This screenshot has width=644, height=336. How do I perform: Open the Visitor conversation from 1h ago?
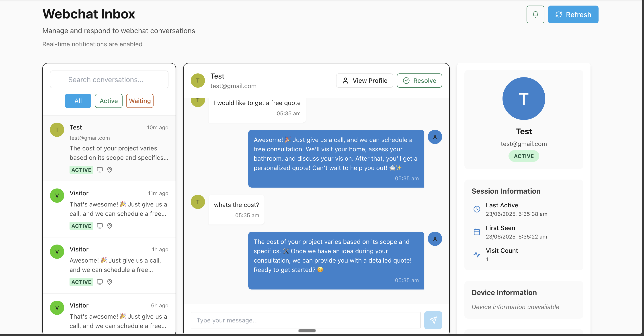click(109, 265)
